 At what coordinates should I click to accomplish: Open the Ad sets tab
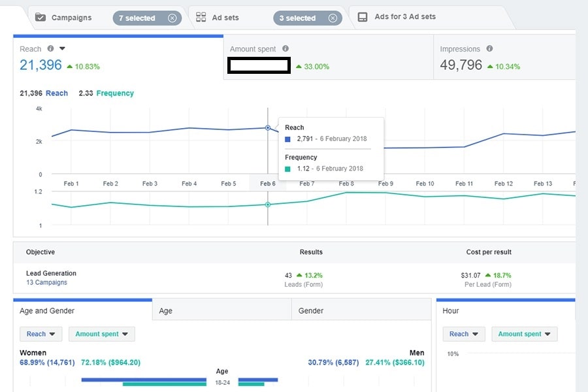225,18
